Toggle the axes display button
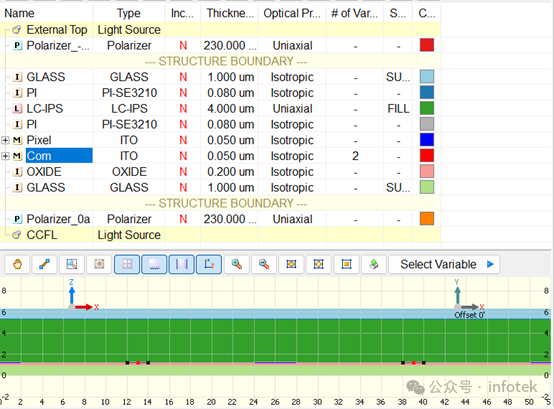 [x=209, y=264]
